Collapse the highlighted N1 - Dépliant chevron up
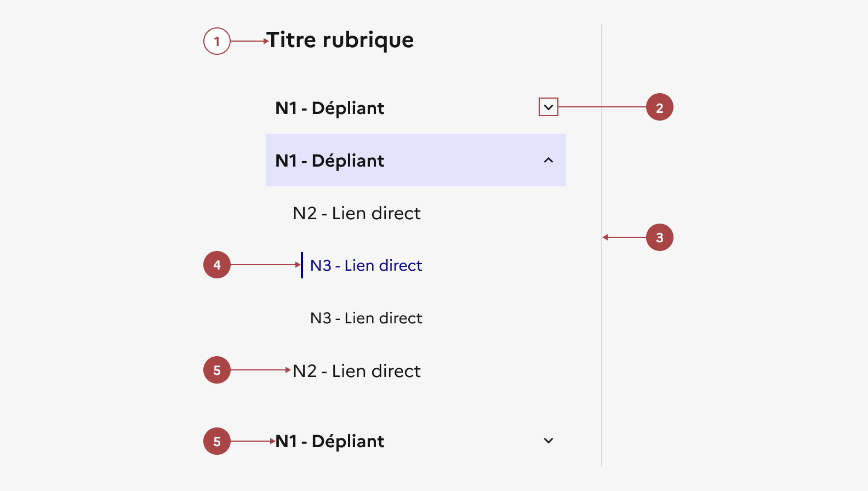 (549, 160)
